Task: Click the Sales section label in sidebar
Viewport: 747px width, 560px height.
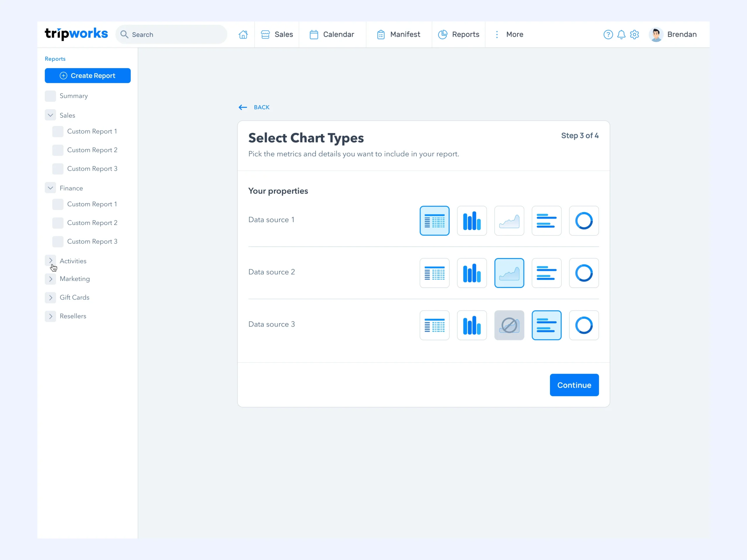Action: coord(67,116)
